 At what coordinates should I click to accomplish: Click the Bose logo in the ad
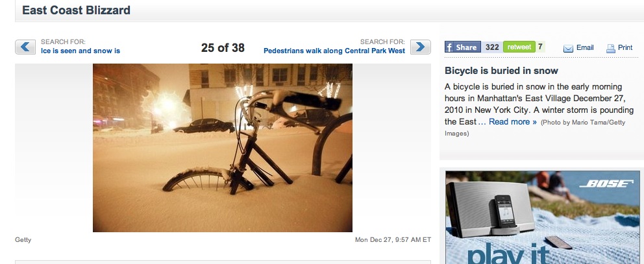(x=606, y=184)
